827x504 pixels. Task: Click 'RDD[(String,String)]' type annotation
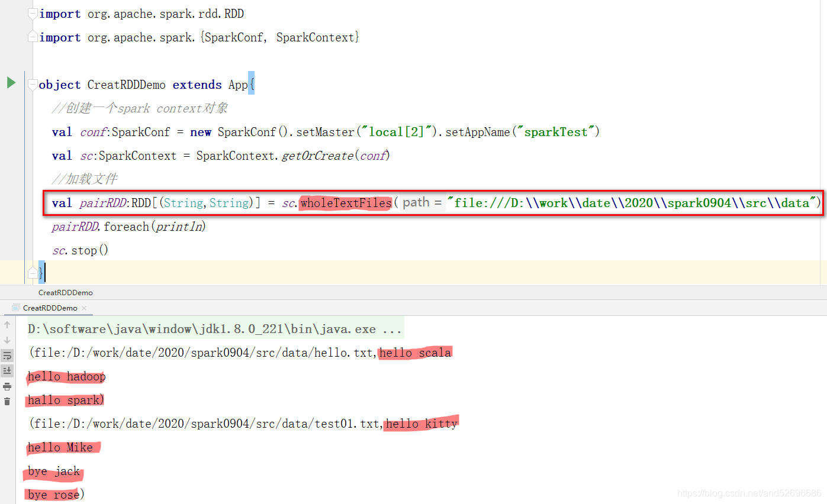(196, 203)
